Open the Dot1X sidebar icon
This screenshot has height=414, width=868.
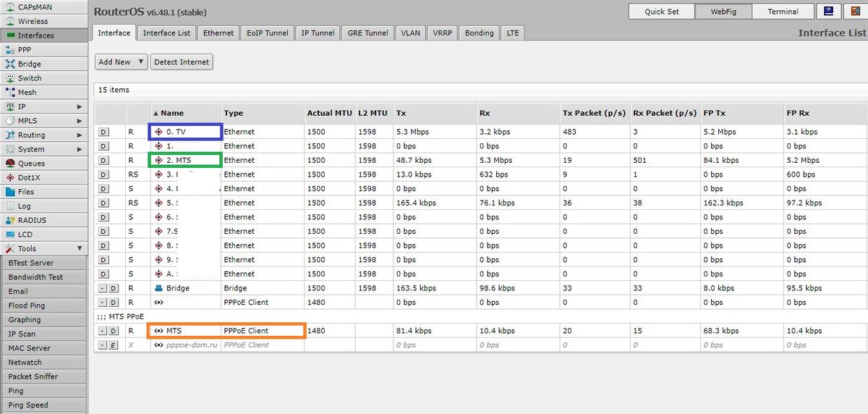10,177
